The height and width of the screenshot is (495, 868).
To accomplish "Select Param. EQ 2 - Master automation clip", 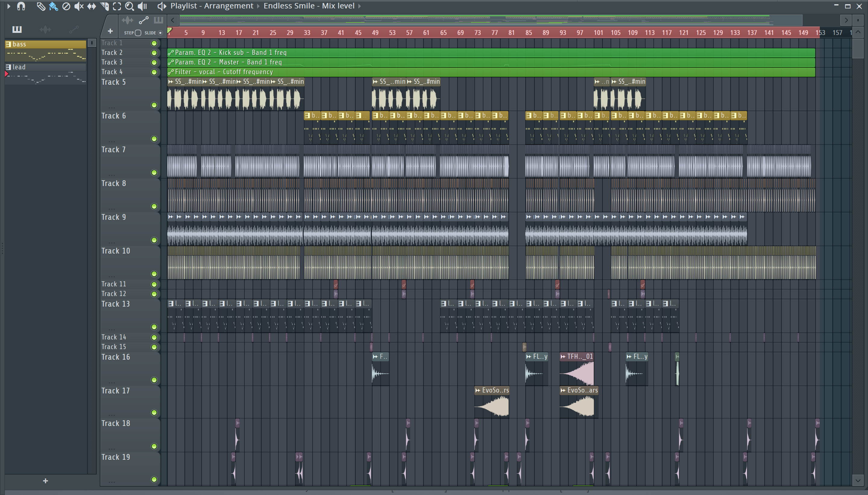I will click(491, 62).
